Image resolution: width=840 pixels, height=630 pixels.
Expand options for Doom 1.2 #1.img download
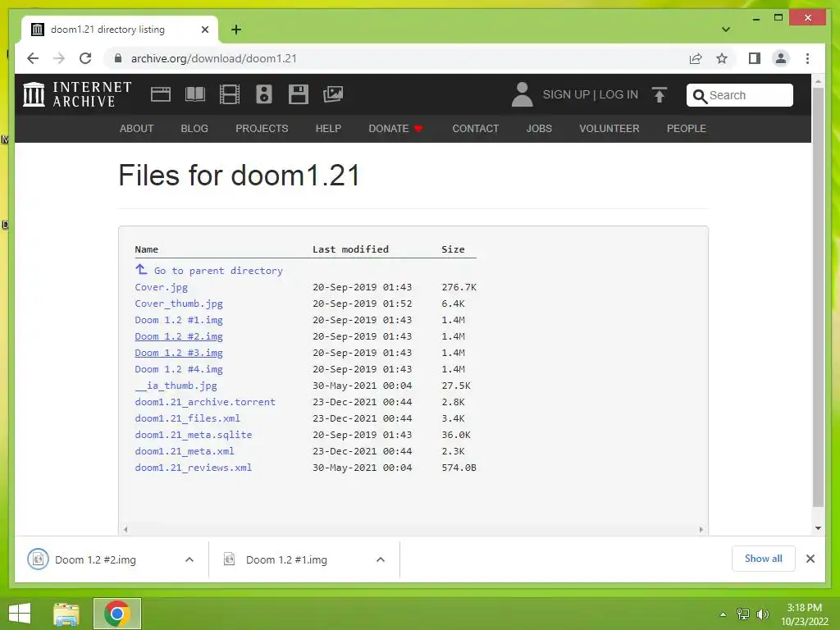[381, 559]
